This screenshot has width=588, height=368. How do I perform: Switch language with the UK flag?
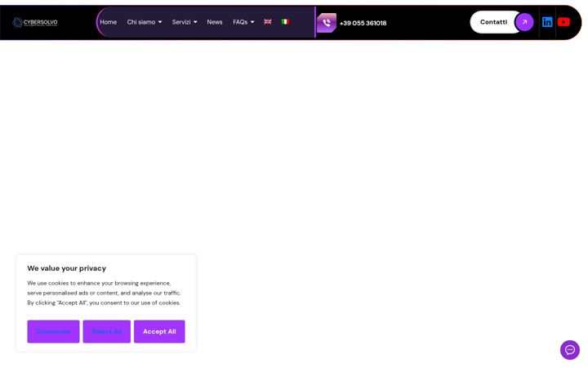point(267,22)
